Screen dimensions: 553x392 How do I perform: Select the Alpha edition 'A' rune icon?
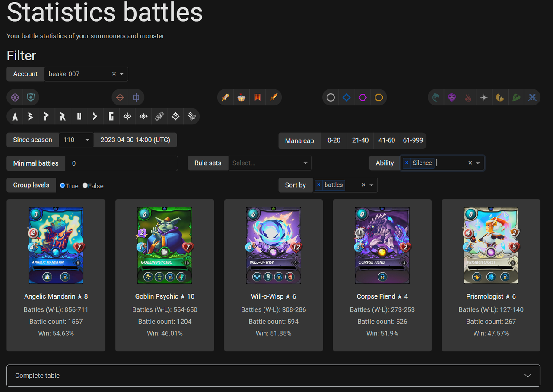coord(15,116)
